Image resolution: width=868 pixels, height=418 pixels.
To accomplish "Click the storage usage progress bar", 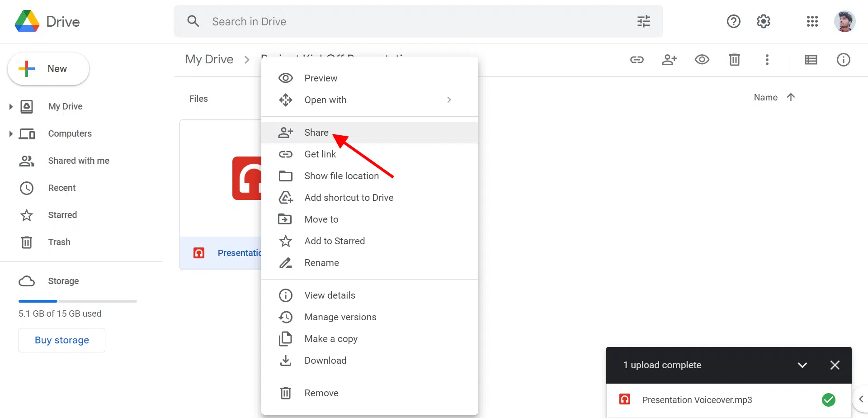I will [x=77, y=301].
